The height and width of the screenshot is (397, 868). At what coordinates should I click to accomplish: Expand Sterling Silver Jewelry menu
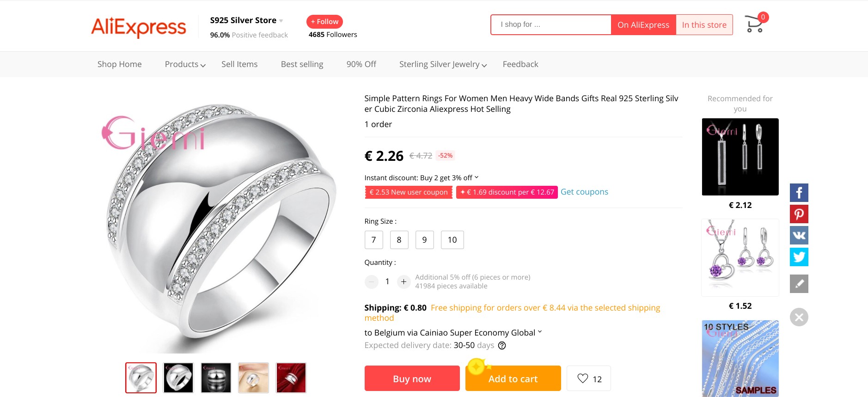click(x=443, y=64)
